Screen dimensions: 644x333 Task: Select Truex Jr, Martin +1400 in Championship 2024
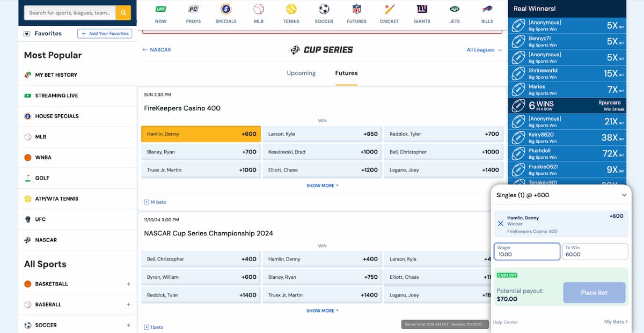click(x=323, y=295)
